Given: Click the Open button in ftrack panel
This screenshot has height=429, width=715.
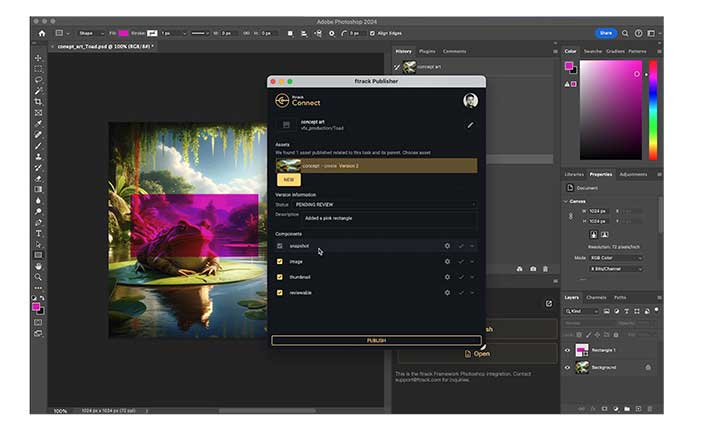Looking at the screenshot, I should 477,354.
